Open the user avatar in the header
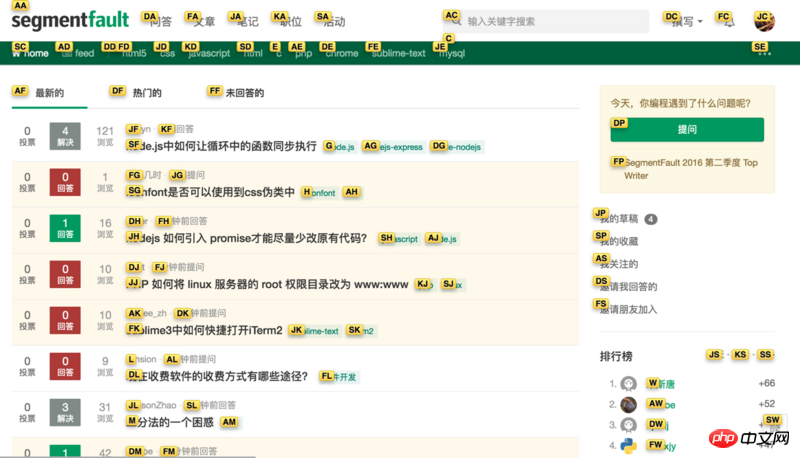 [764, 21]
